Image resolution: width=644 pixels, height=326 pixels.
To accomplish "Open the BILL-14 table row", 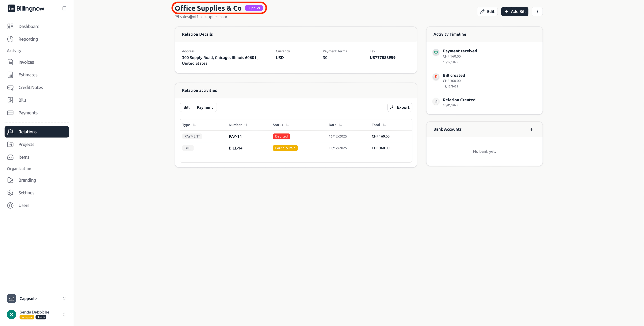I will (235, 148).
